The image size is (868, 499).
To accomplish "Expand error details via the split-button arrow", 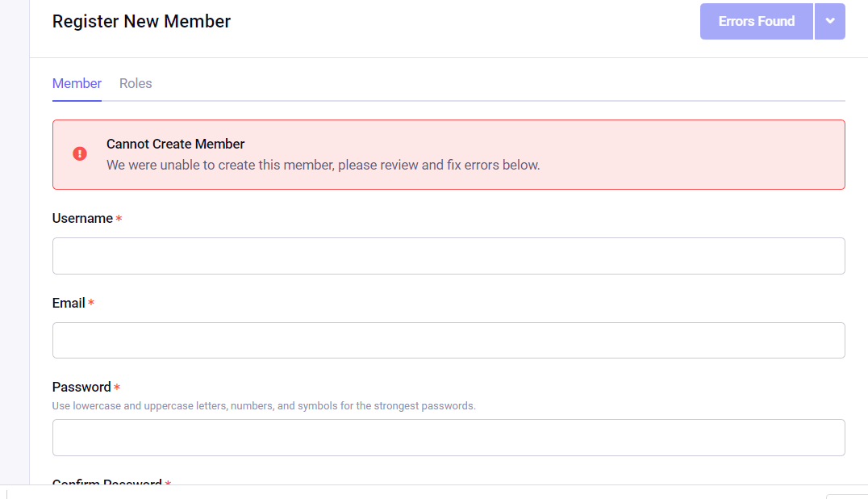I will coord(830,21).
